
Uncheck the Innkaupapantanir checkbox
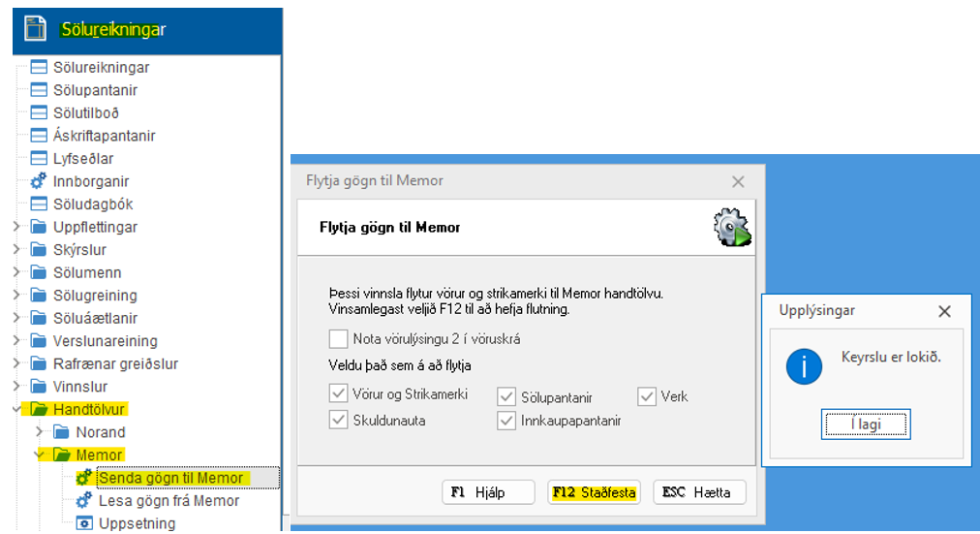click(506, 421)
